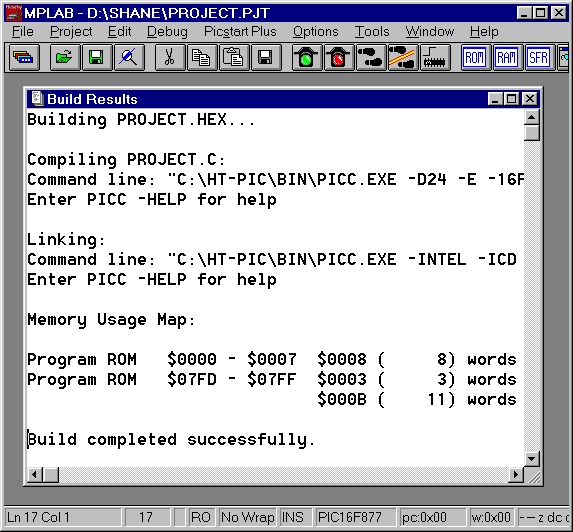The width and height of the screenshot is (573, 532).
Task: Open project with green folder icon
Action: coord(65,57)
